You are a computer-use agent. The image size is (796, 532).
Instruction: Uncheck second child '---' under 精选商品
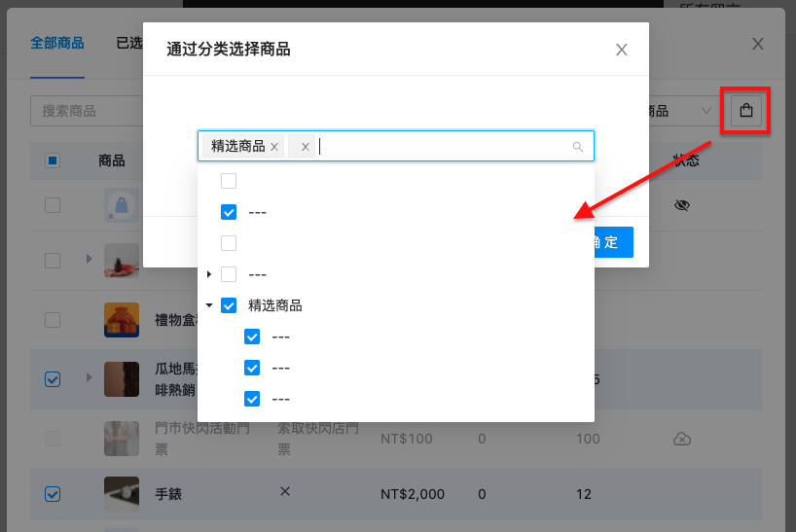pos(252,368)
